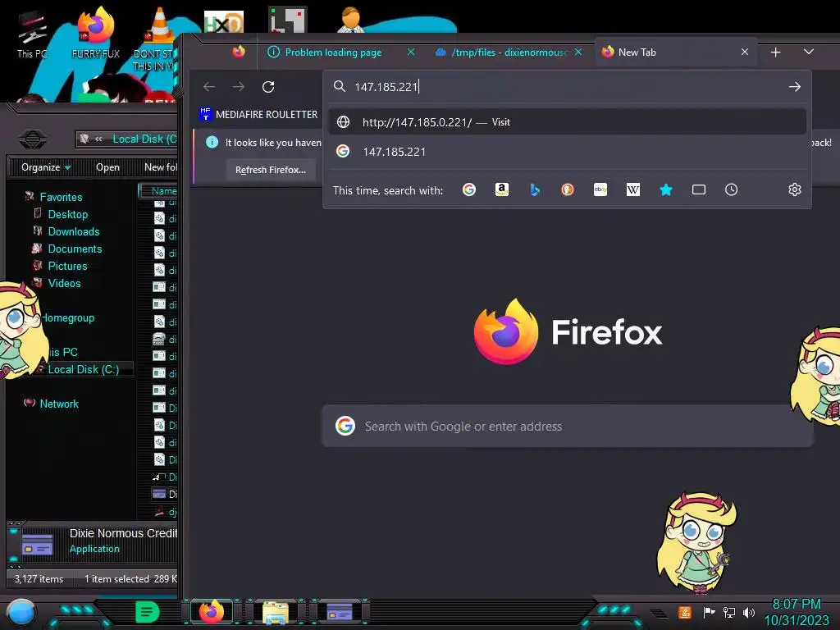Viewport: 840px width, 630px height.
Task: Click the go arrow in address bar
Action: [794, 87]
